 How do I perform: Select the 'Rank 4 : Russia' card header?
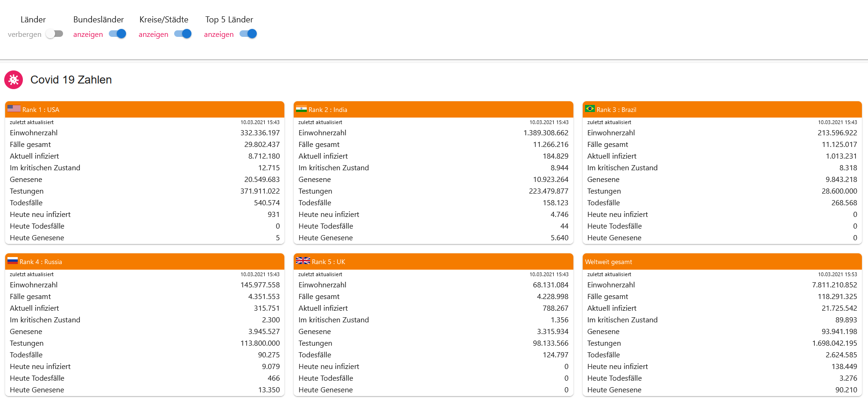145,262
